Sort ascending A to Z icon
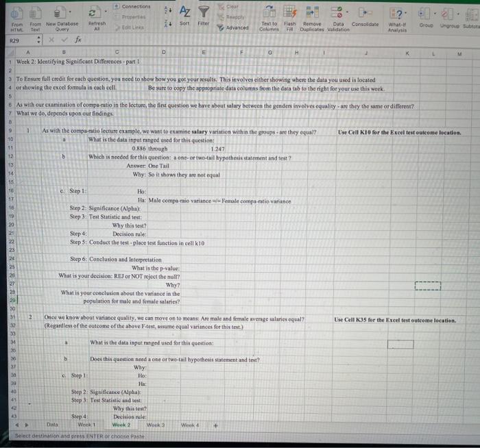Viewport: 480px width, 448px height. pyautogui.click(x=168, y=10)
